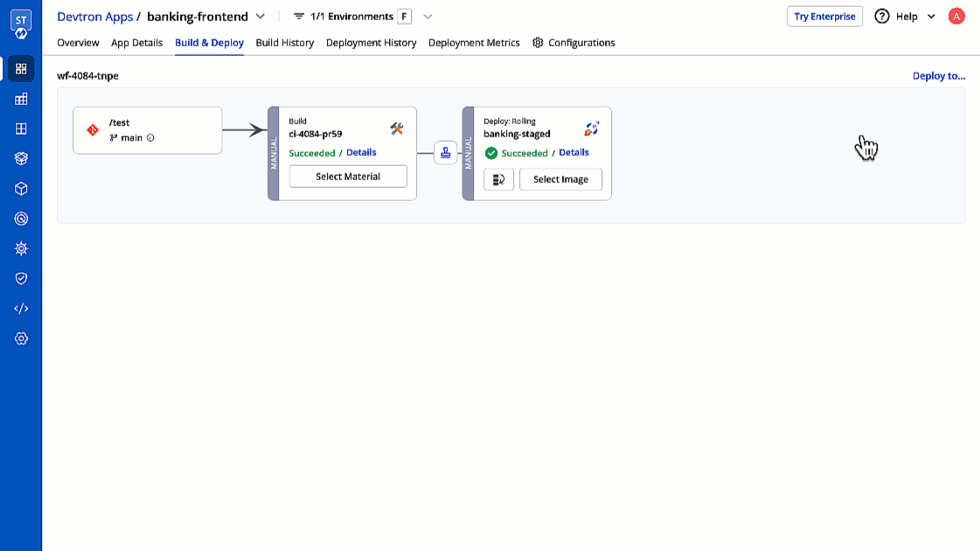The image size is (980, 551).
Task: Open the Chart Store open-box icon
Action: click(x=20, y=157)
